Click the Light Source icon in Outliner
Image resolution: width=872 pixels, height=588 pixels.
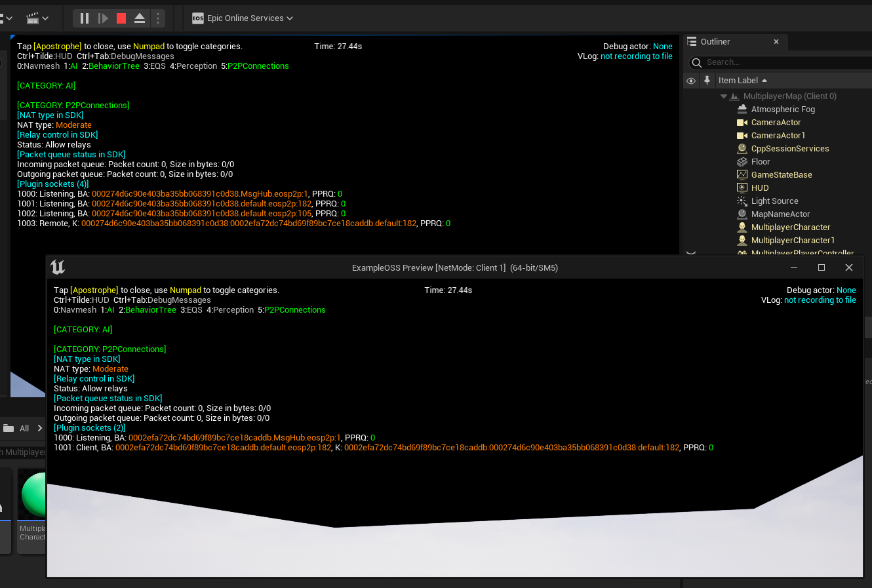[740, 201]
